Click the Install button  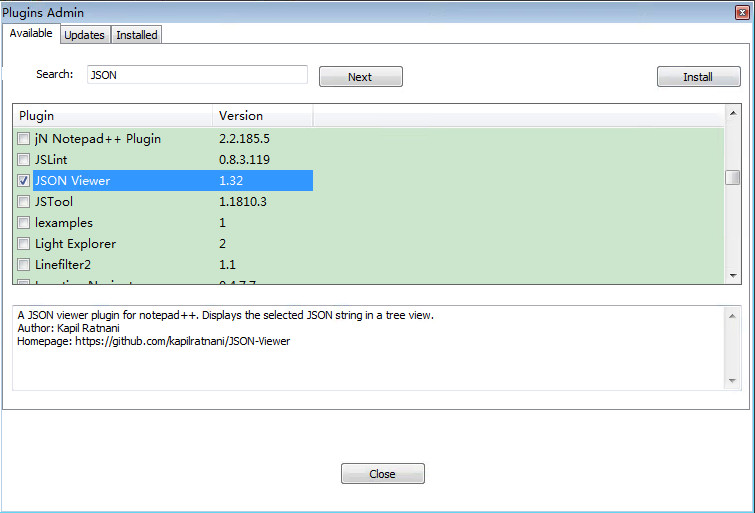(x=699, y=77)
